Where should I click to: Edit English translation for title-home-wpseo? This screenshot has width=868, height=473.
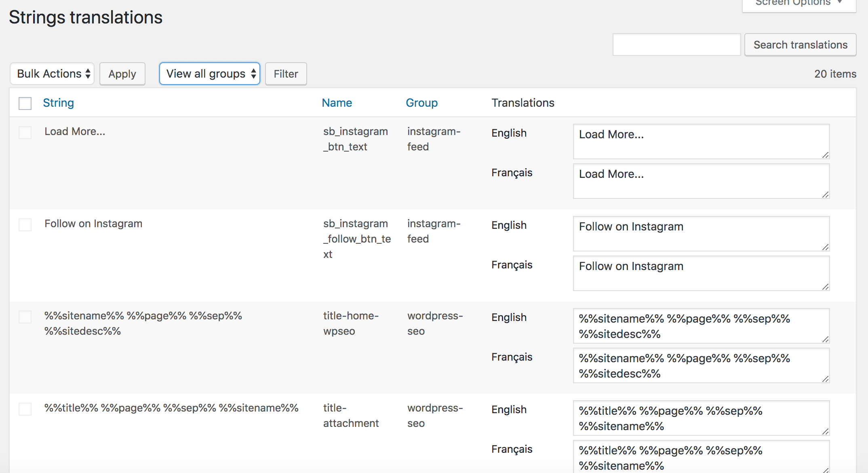pyautogui.click(x=701, y=326)
